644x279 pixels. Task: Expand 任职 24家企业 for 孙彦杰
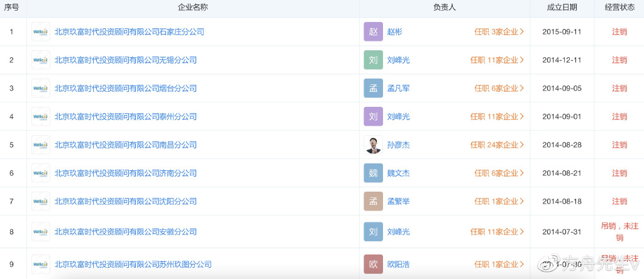click(497, 145)
